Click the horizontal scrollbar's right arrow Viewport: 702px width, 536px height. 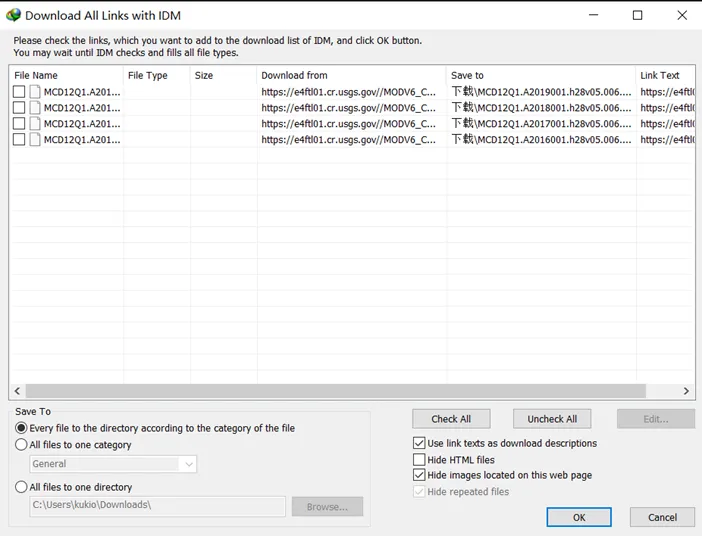coord(686,391)
